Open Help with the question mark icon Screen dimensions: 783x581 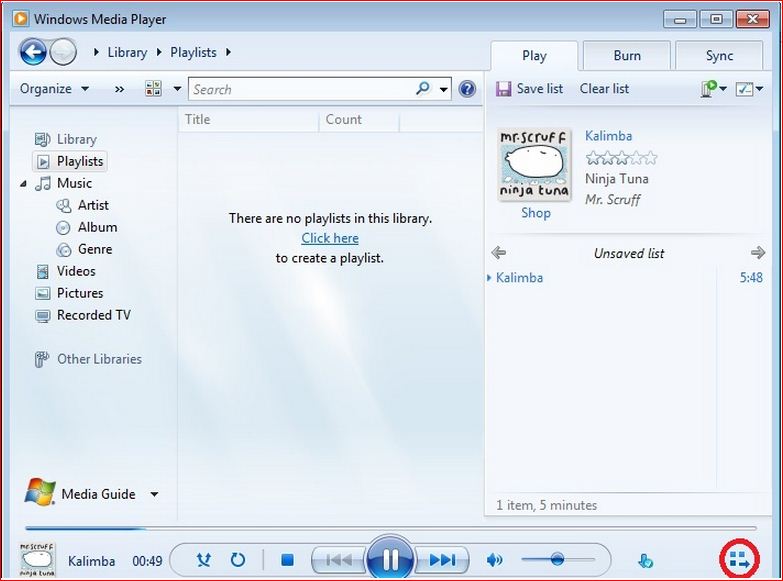(x=467, y=89)
